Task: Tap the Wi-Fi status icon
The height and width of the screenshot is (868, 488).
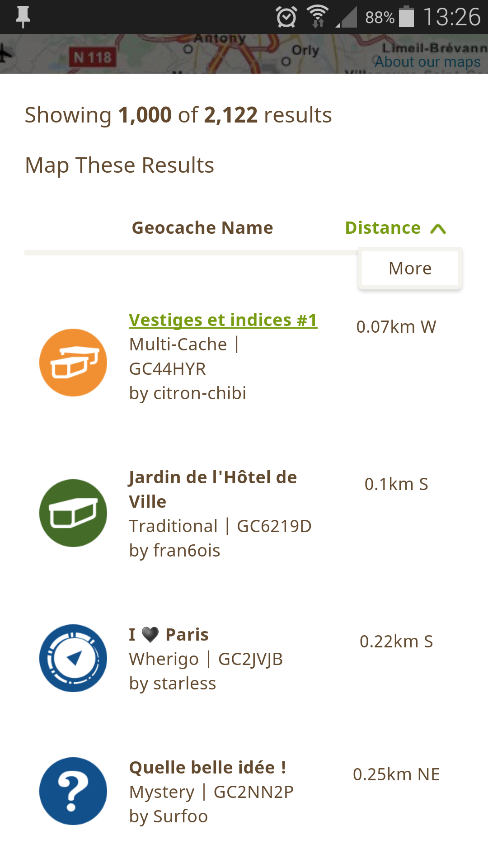Action: [318, 17]
